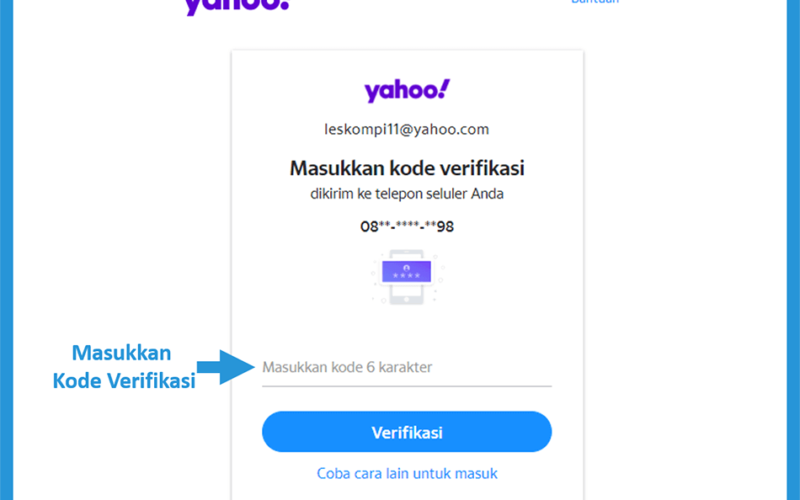Select the leskompi11@yahoo.com email address text
Image resolution: width=800 pixels, height=500 pixels.
(x=407, y=130)
